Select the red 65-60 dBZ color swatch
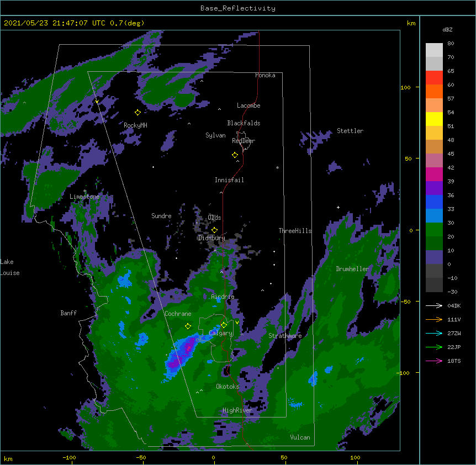Screen dimensions: 476x465 click(x=434, y=77)
